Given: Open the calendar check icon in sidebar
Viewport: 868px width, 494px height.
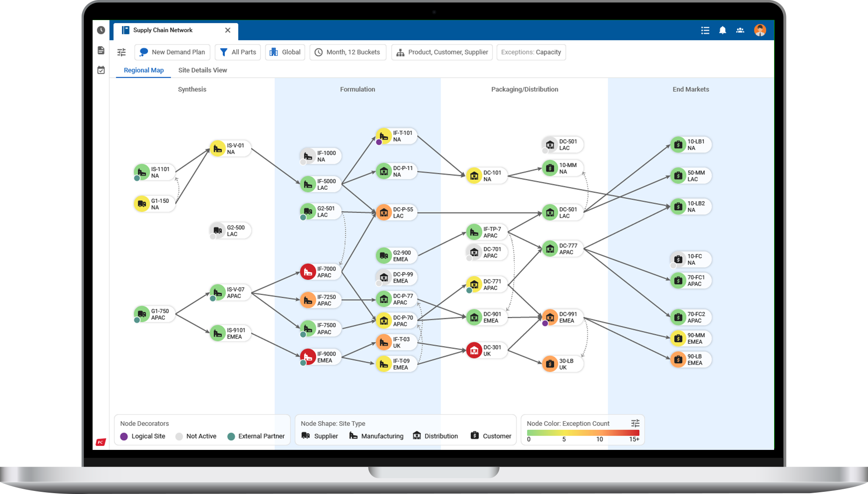Looking at the screenshot, I should 101,70.
